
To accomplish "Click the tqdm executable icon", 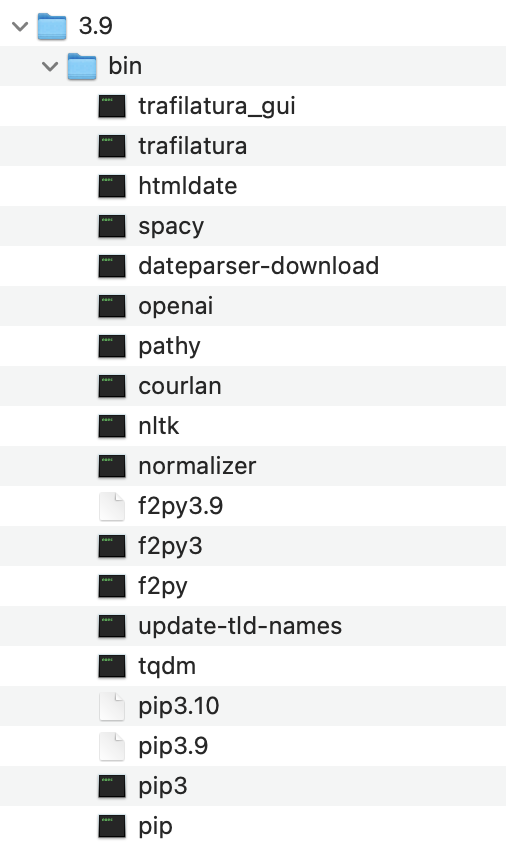I will click(x=112, y=666).
